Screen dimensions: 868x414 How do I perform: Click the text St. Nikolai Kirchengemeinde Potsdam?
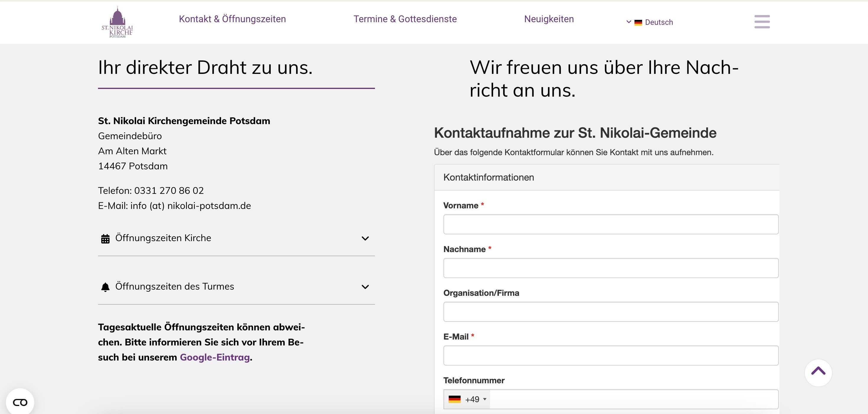(184, 121)
